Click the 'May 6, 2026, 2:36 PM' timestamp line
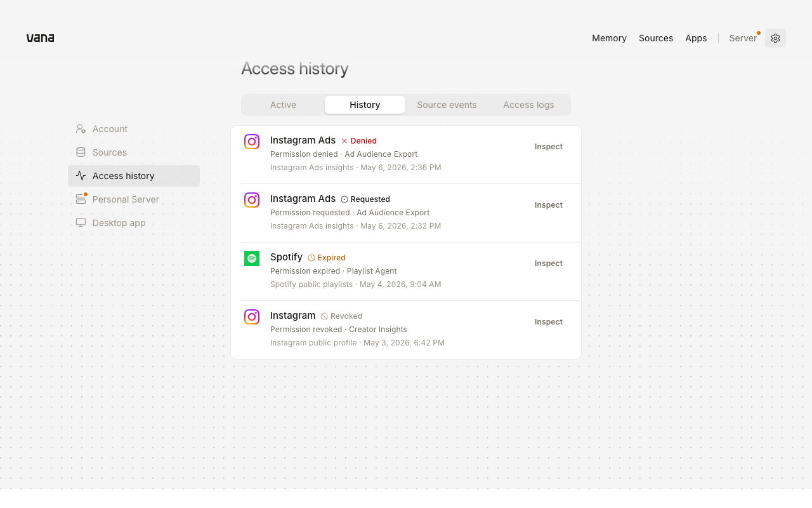Image resolution: width=812 pixels, height=508 pixels. 355,168
